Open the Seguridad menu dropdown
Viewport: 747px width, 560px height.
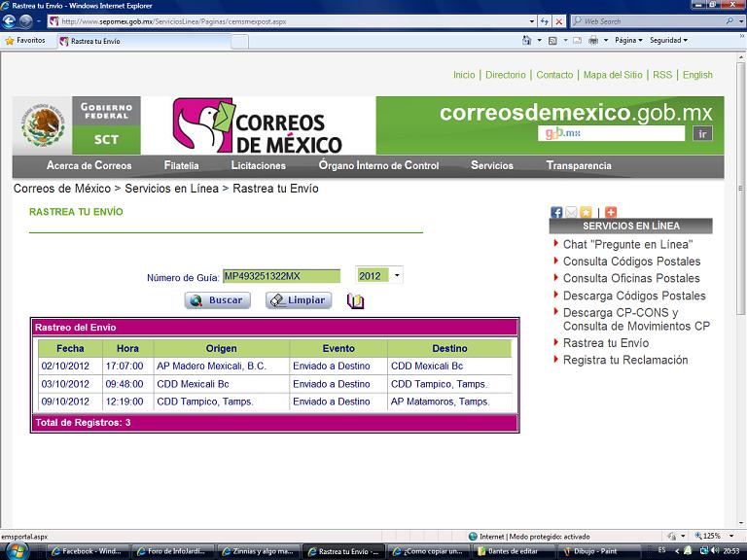pos(669,41)
